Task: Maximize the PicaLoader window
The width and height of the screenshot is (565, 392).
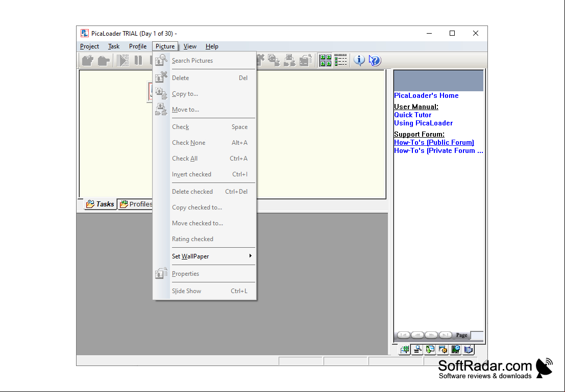Action: [452, 34]
